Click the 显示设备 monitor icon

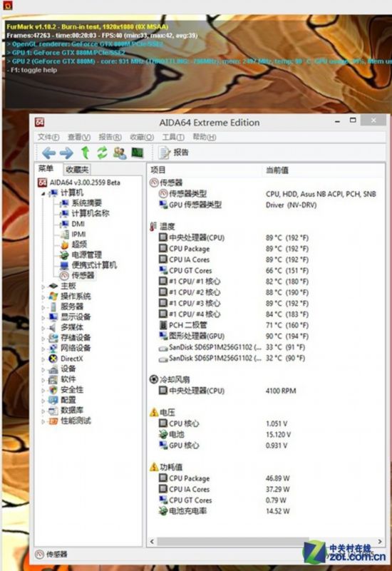tap(53, 317)
